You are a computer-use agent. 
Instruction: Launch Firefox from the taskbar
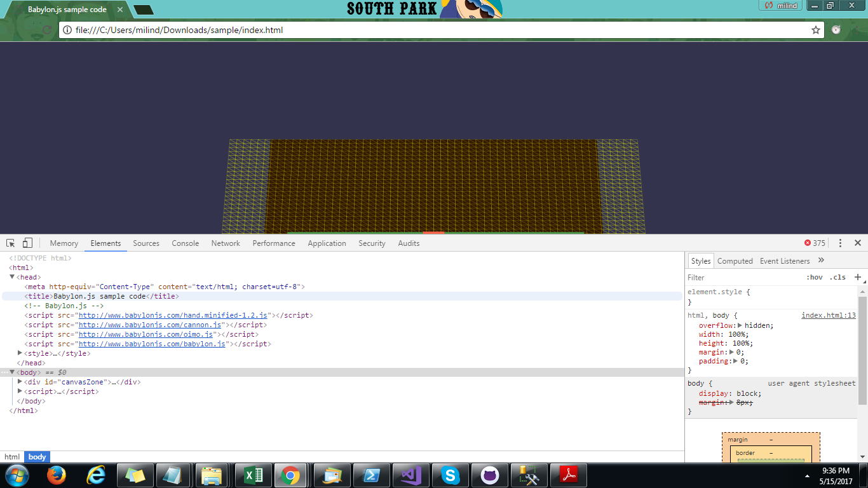57,475
